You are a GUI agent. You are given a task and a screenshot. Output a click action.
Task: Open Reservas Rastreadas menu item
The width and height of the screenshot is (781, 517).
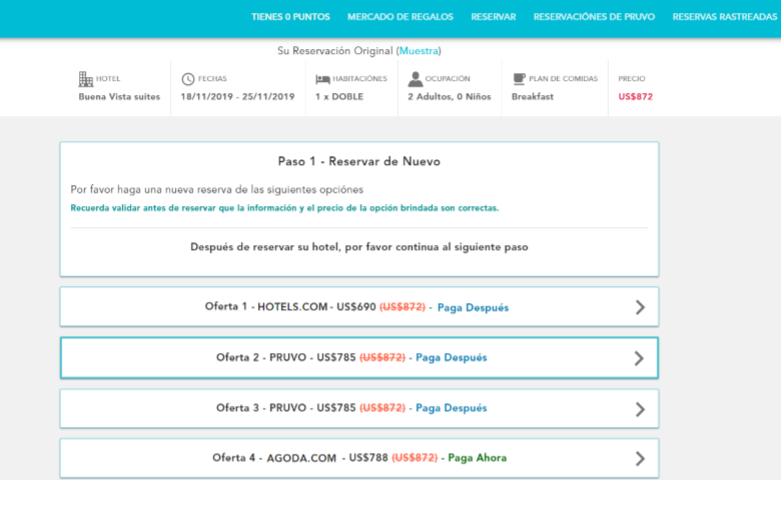725,17
